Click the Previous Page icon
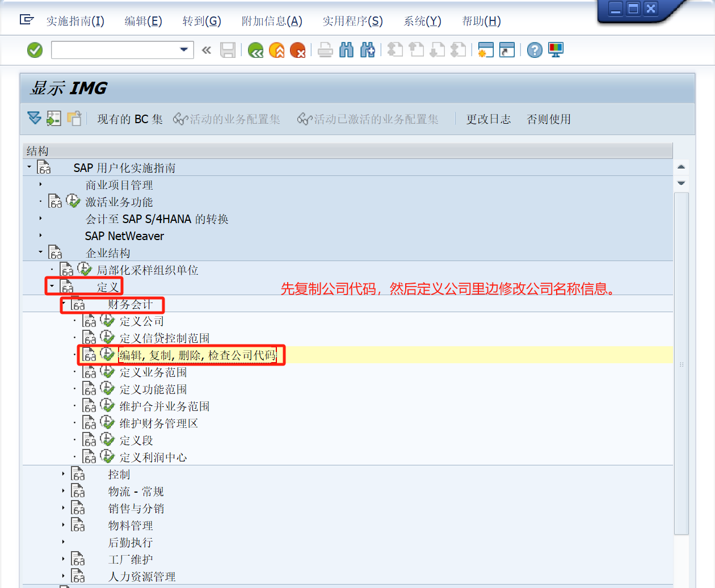This screenshot has height=588, width=715. 417,50
